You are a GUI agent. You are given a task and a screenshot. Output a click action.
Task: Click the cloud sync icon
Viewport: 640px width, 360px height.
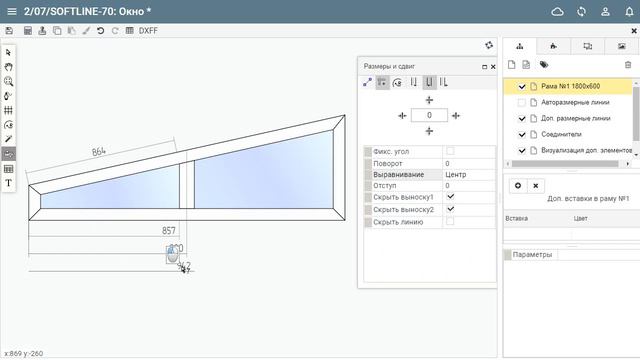[x=558, y=12]
